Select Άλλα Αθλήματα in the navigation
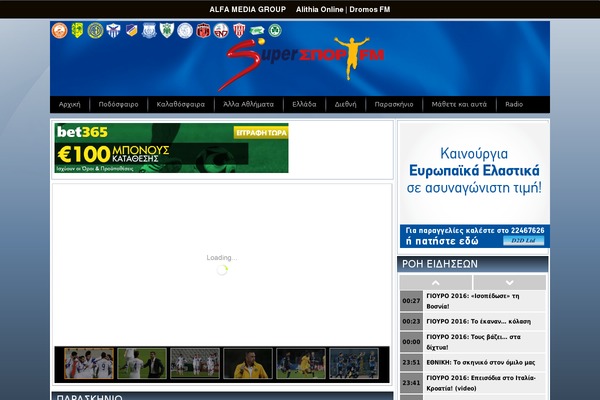 (x=248, y=104)
